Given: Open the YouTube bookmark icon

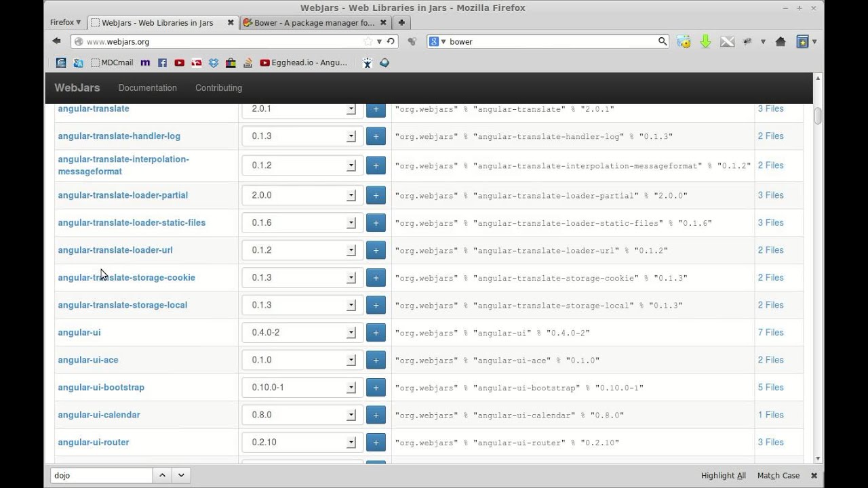Looking at the screenshot, I should 179,62.
